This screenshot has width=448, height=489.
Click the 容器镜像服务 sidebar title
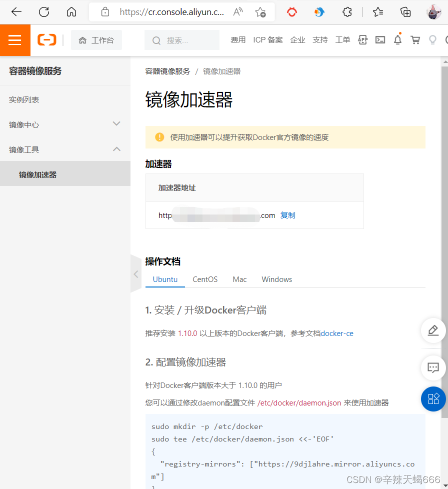pos(35,71)
